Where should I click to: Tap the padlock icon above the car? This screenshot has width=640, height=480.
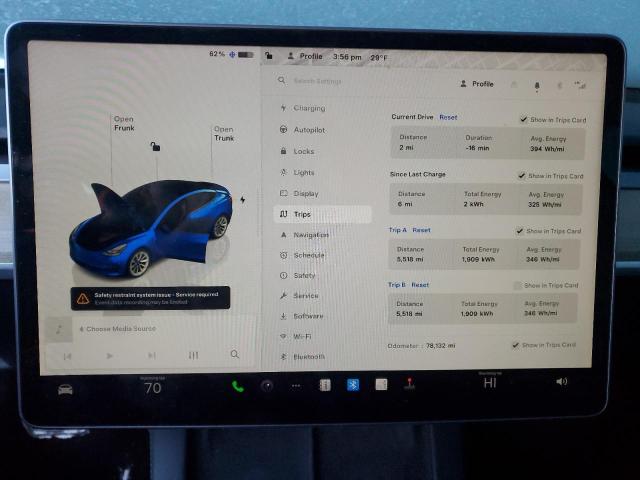tap(155, 146)
